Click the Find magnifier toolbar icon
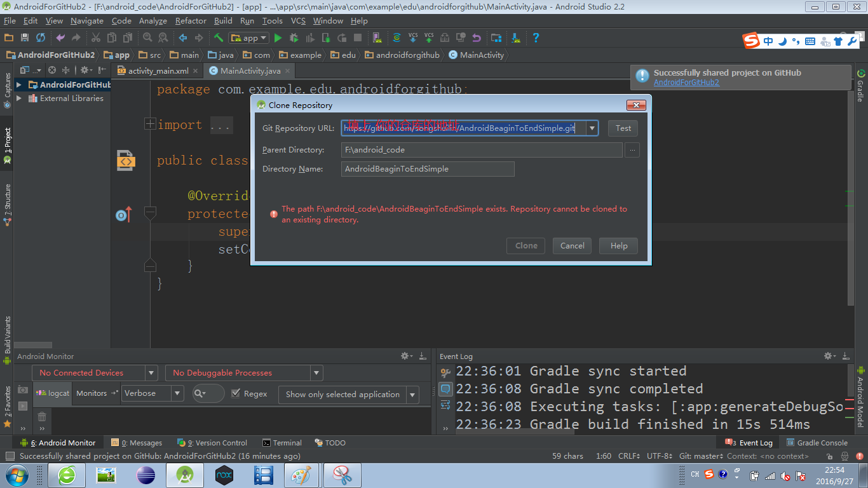868x488 pixels. 147,38
